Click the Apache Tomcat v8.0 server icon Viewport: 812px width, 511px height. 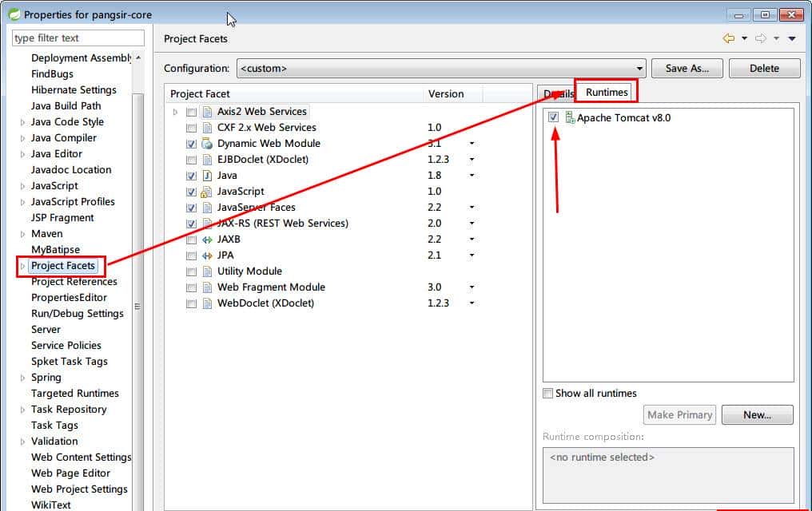pos(570,117)
